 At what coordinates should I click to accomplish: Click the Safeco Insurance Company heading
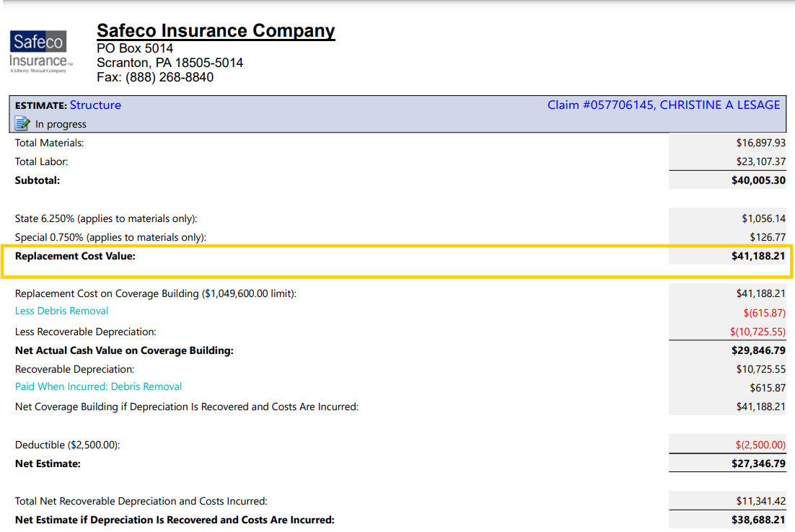coord(216,31)
